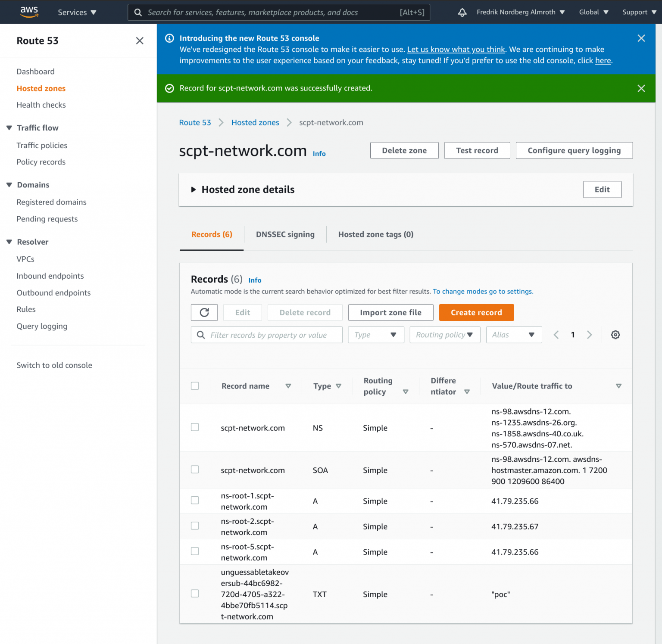The height and width of the screenshot is (644, 662).
Task: Focus the Filter records search field
Action: tap(267, 335)
